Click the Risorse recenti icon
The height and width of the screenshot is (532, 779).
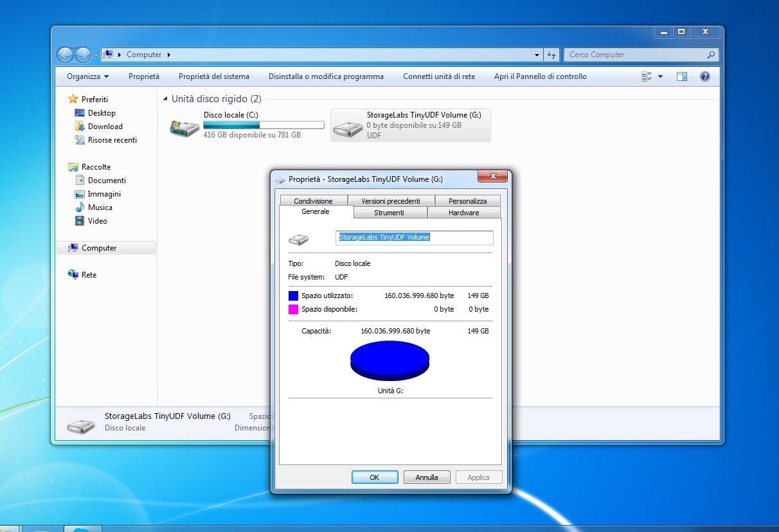tap(80, 140)
